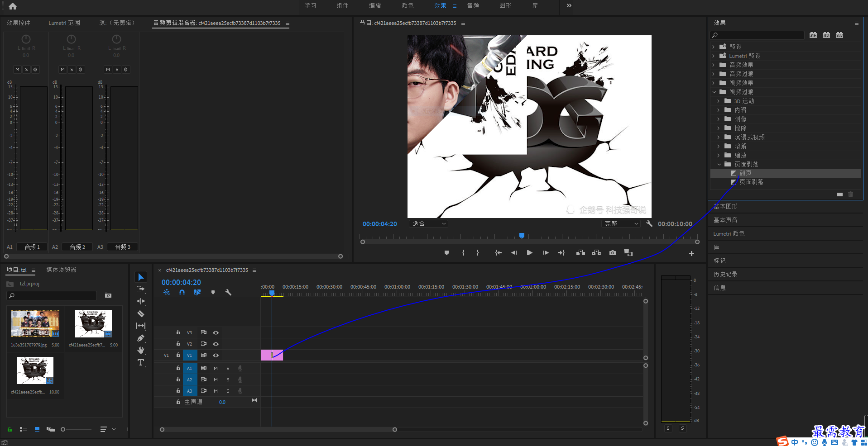Click Add Marker in program monitor
The height and width of the screenshot is (446, 868).
tap(446, 253)
